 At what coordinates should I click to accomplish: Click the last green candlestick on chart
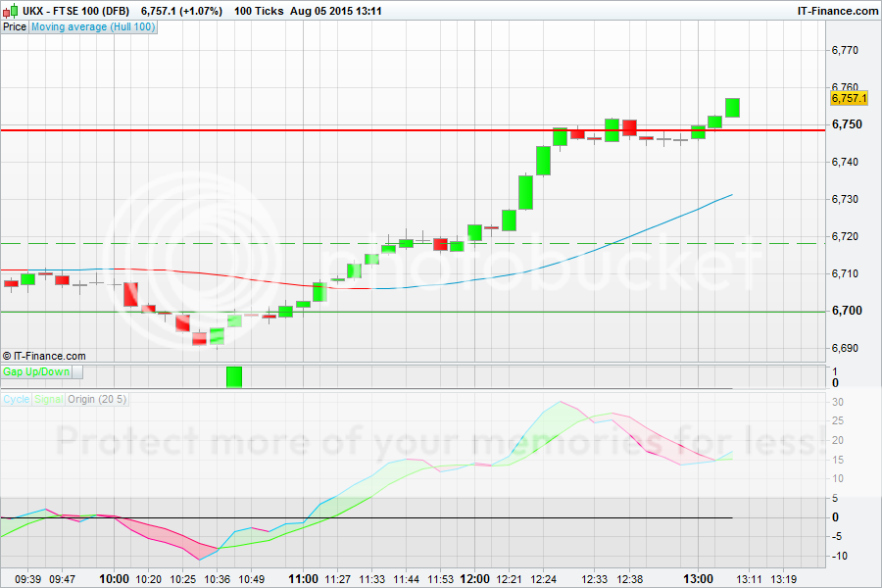coord(732,108)
